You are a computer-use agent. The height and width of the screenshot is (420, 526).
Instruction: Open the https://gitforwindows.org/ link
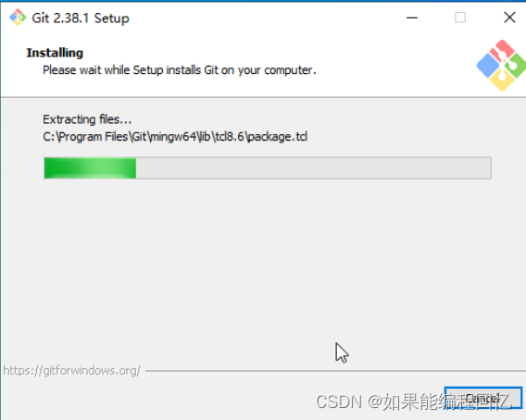point(72,371)
